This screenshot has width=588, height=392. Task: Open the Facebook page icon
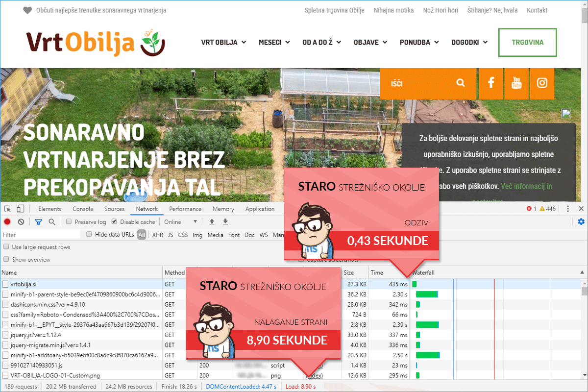click(x=491, y=83)
